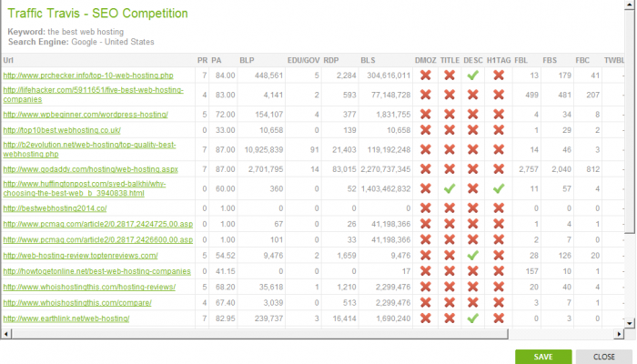Click RDP value 83,015
The height and width of the screenshot is (364, 637).
tap(344, 169)
